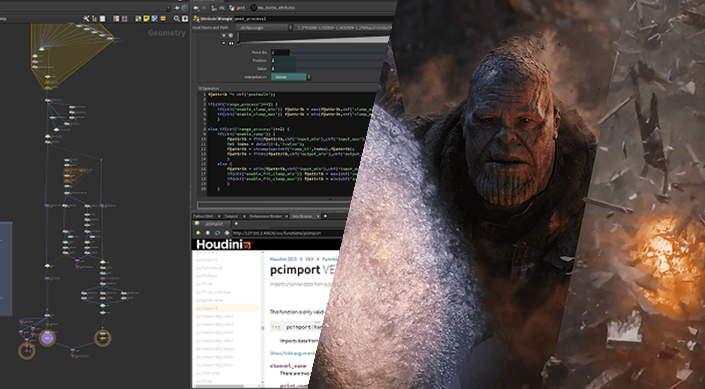Click the lower-left ramp control button

tap(224, 43)
